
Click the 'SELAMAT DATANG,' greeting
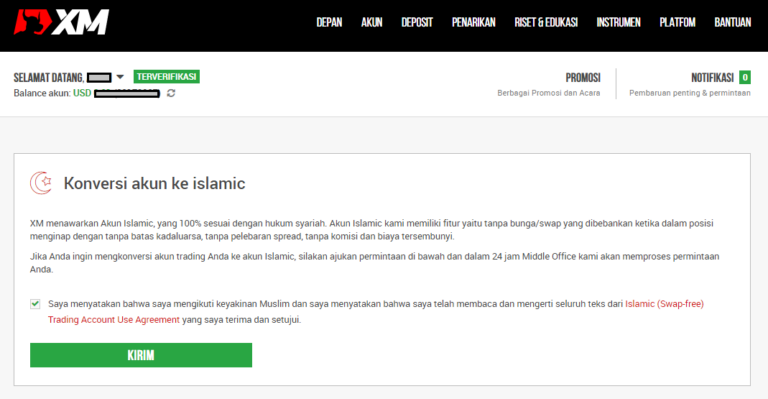(49, 78)
